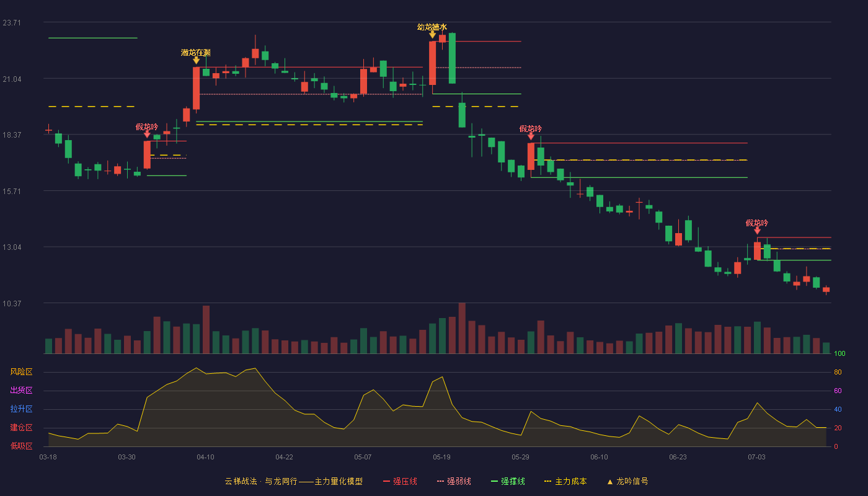The image size is (868, 496).
Task: Click the 06-23 date axis label
Action: click(678, 457)
